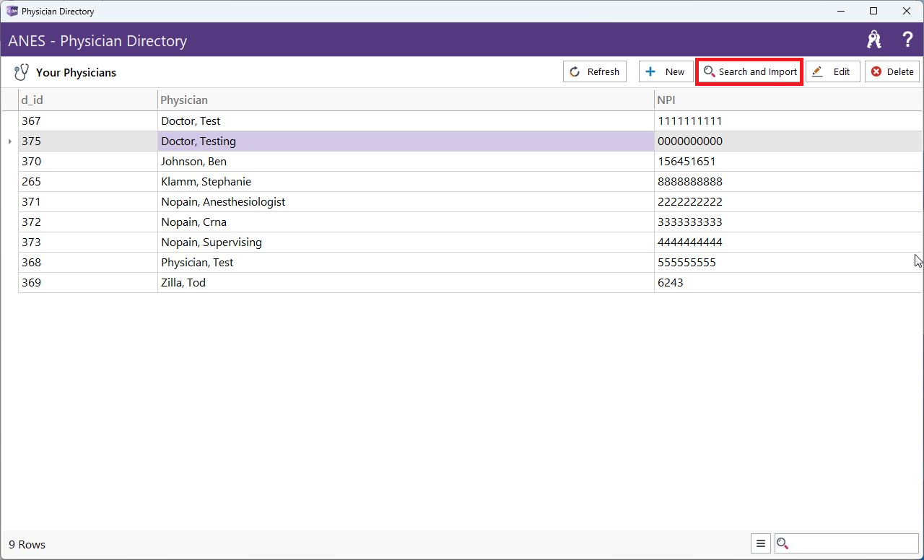Click the Physician Directory app icon in title bar
The width and height of the screenshot is (924, 560).
[12, 12]
